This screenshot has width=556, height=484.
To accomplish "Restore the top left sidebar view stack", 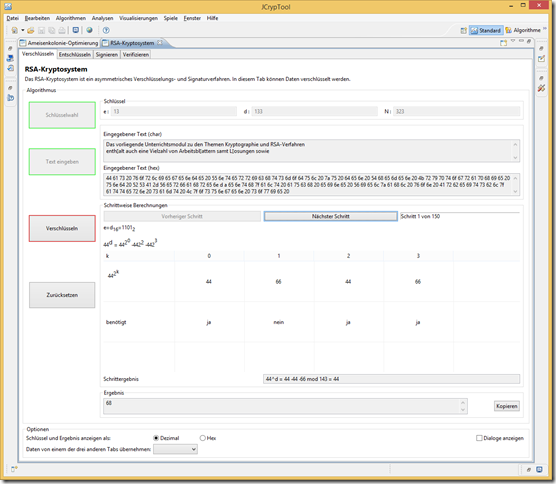I will (x=10, y=48).
